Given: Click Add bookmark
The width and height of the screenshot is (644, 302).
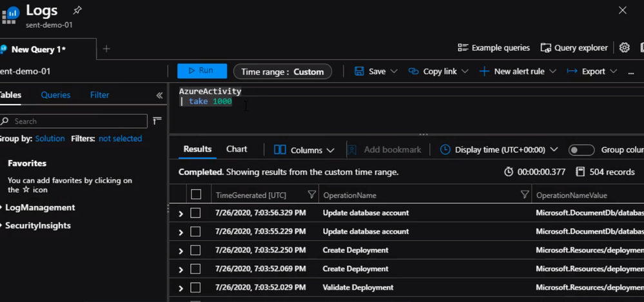Looking at the screenshot, I should point(384,150).
